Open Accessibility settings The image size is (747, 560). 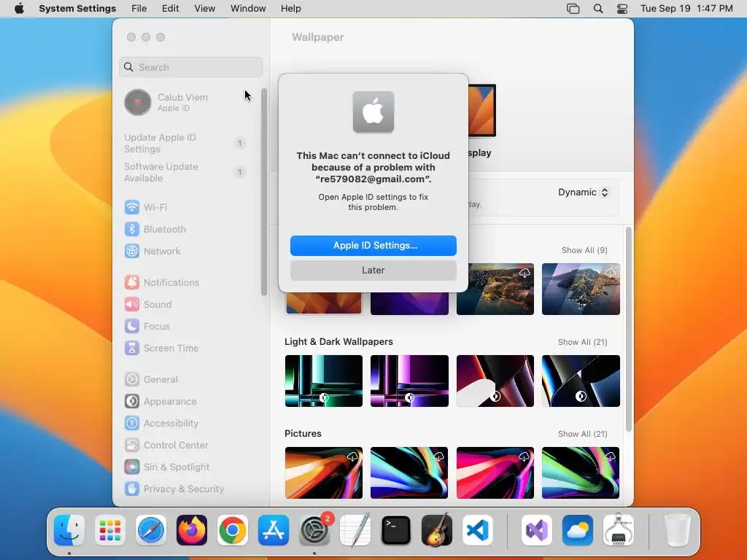161,424
